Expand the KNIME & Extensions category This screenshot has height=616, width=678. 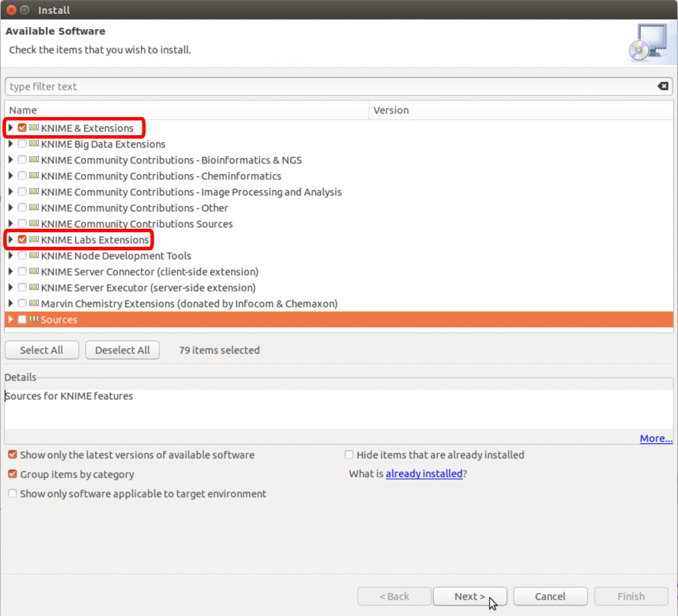point(11,128)
